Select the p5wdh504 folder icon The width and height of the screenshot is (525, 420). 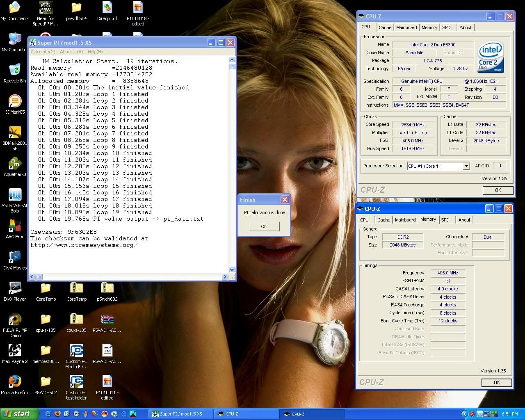(76, 11)
